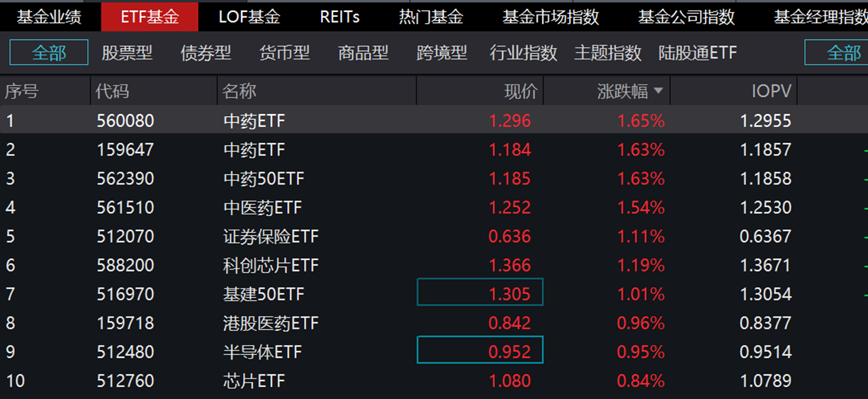Filter by 行业指数
This screenshot has width=868, height=399.
click(524, 52)
